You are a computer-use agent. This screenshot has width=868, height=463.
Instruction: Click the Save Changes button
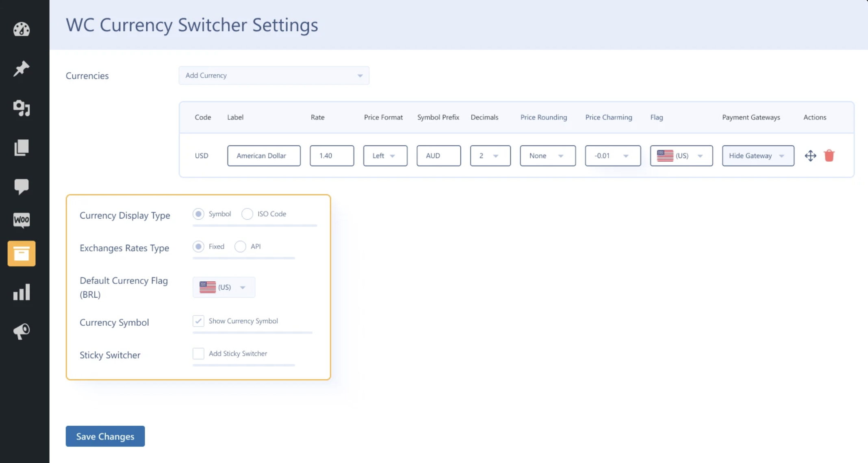tap(105, 436)
